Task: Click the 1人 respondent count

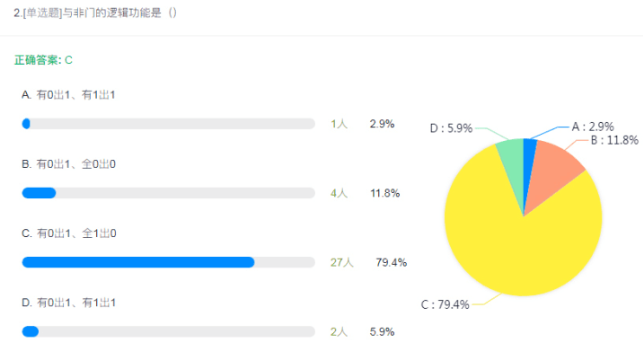Action: click(x=339, y=124)
